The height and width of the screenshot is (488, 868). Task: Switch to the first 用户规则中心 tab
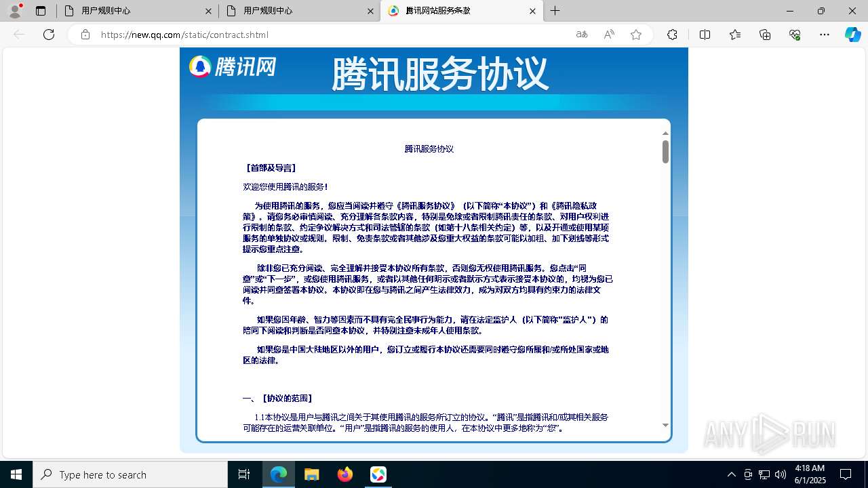137,11
